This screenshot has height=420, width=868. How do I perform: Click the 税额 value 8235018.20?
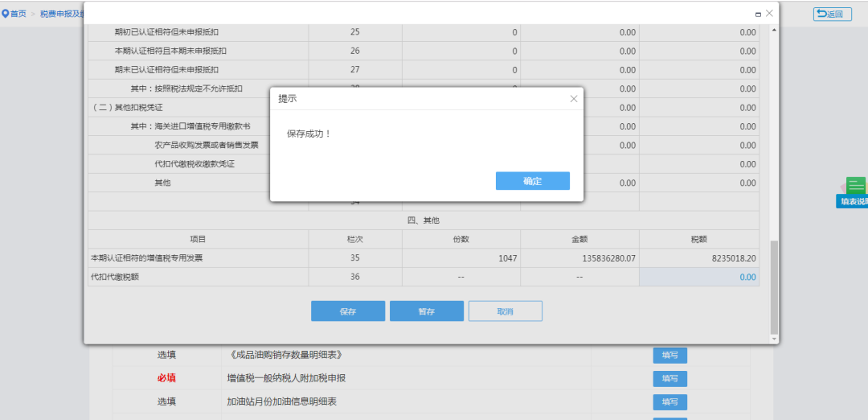click(733, 258)
